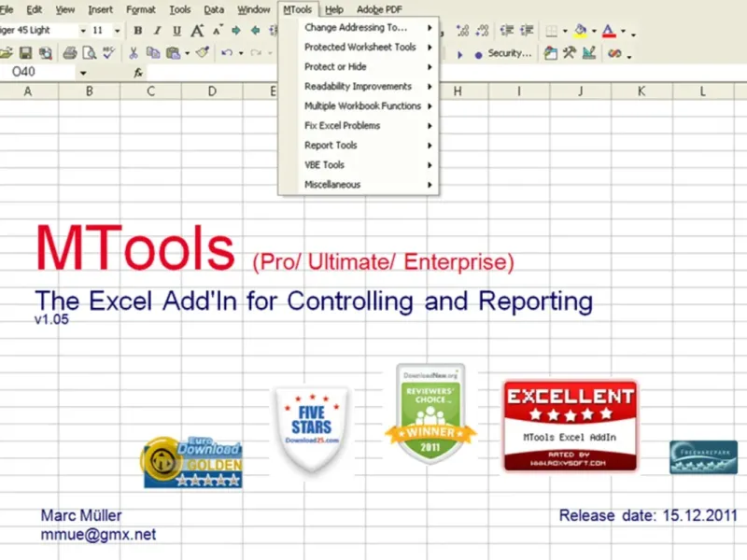
Task: Run the ABC spelling check
Action: pos(109,53)
